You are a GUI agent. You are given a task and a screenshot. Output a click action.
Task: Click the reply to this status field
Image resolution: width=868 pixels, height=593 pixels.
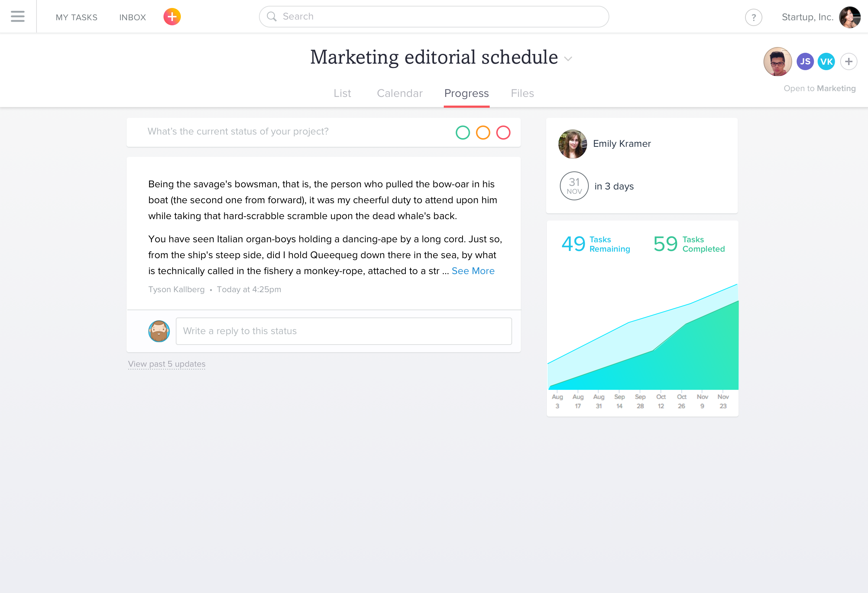click(x=344, y=331)
